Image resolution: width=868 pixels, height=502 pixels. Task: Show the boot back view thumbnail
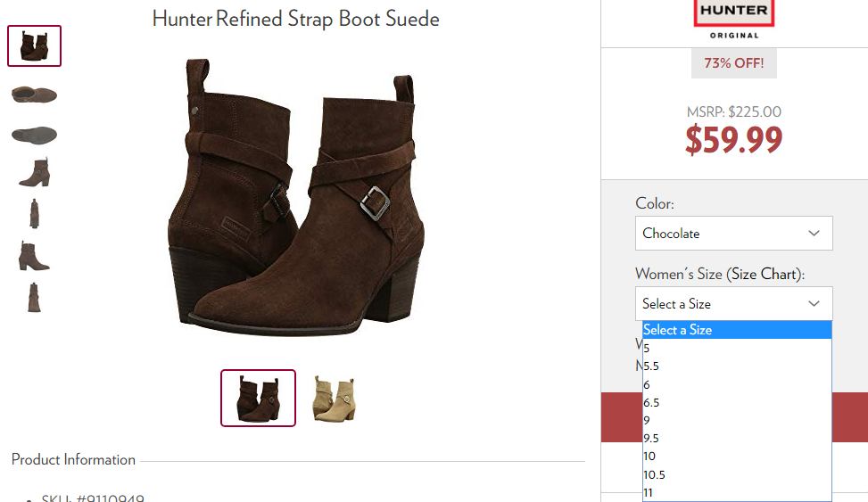point(34,298)
